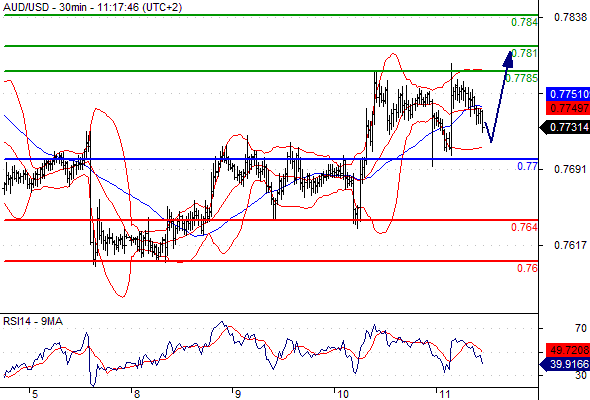Click the black 0.77314 current price marker
590x400 pixels.
click(565, 127)
